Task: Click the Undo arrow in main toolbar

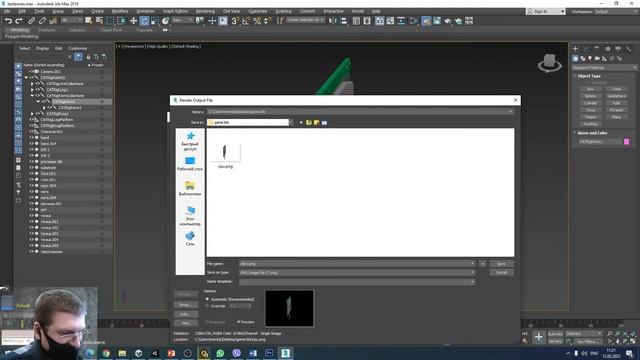Action: [x=8, y=21]
